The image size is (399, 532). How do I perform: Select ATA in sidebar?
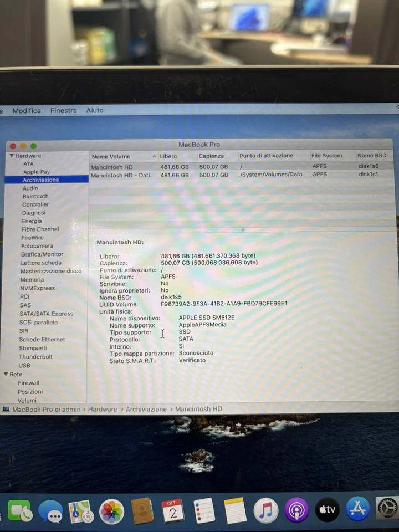pyautogui.click(x=28, y=164)
